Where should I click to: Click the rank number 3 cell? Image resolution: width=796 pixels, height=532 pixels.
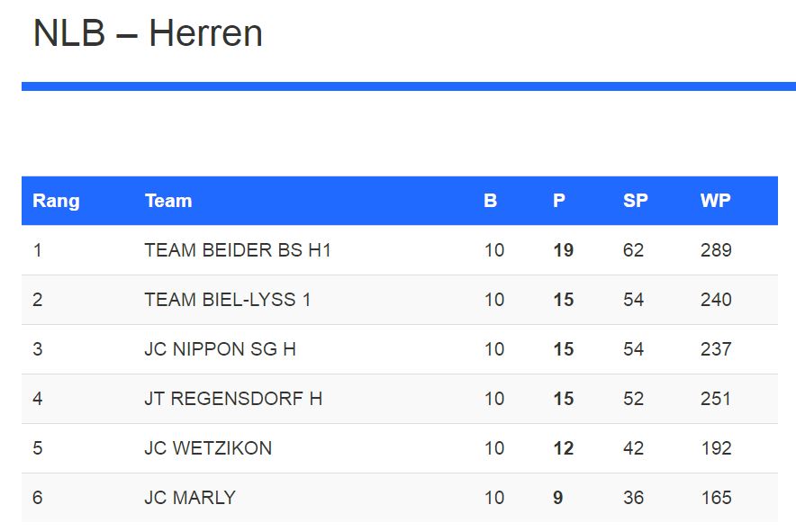(38, 349)
